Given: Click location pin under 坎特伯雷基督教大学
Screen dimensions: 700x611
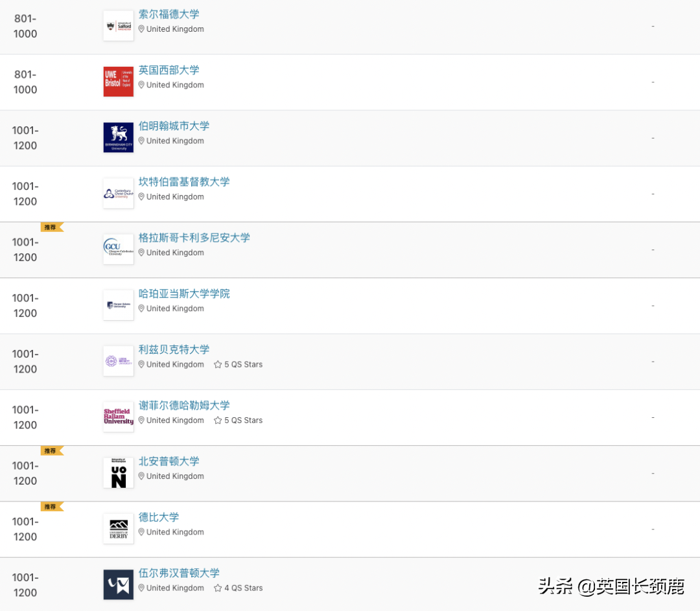Looking at the screenshot, I should 141,196.
